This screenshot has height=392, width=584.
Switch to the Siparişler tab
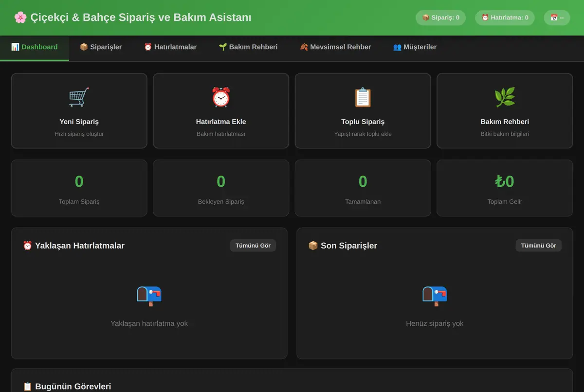(x=101, y=47)
